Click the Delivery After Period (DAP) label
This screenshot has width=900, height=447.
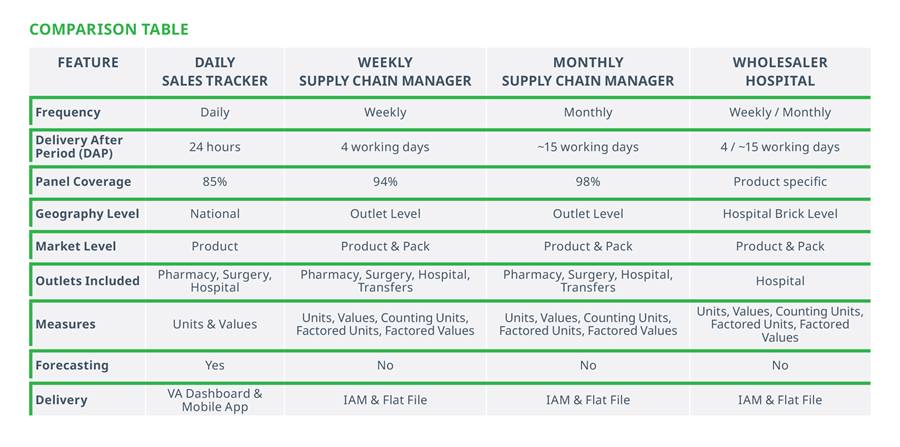click(79, 147)
